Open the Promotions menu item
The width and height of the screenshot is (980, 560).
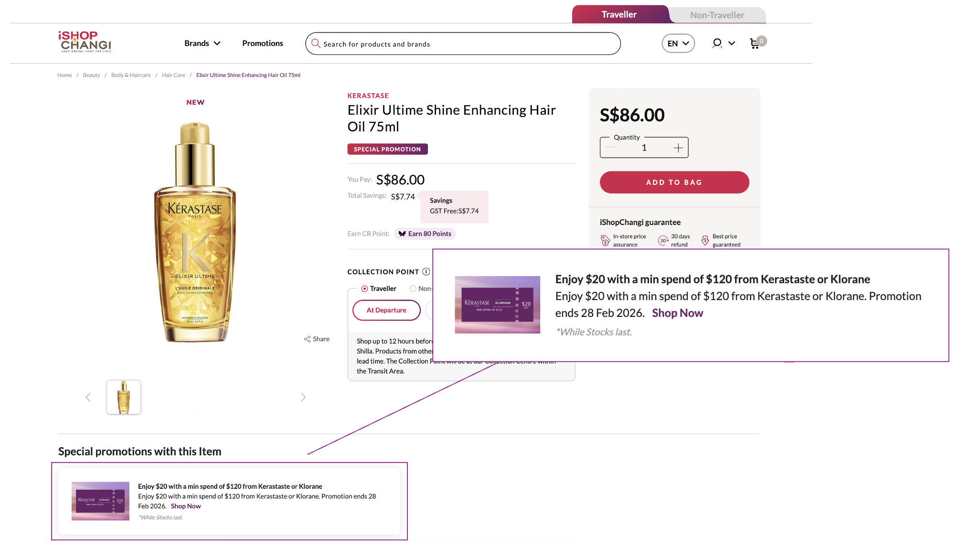(x=263, y=43)
